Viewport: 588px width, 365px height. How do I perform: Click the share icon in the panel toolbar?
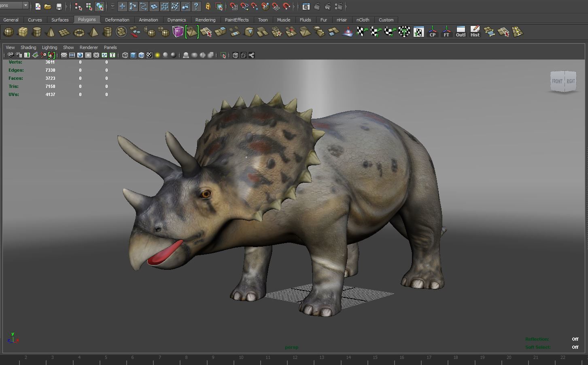coord(251,55)
